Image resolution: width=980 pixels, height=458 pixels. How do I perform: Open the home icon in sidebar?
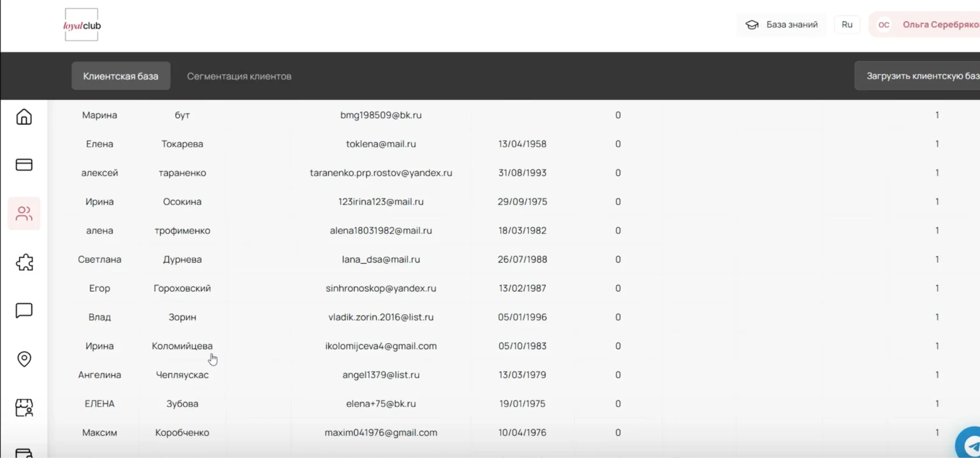24,117
